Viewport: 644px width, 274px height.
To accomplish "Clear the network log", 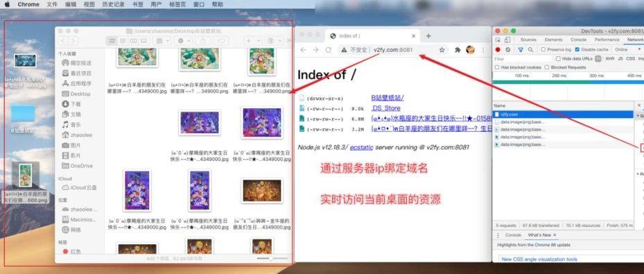I will point(508,50).
